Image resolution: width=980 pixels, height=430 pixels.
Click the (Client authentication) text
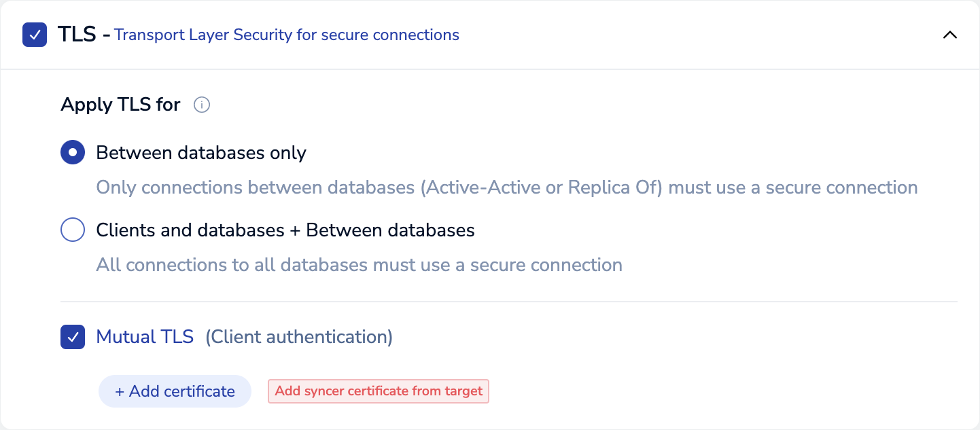pos(299,337)
